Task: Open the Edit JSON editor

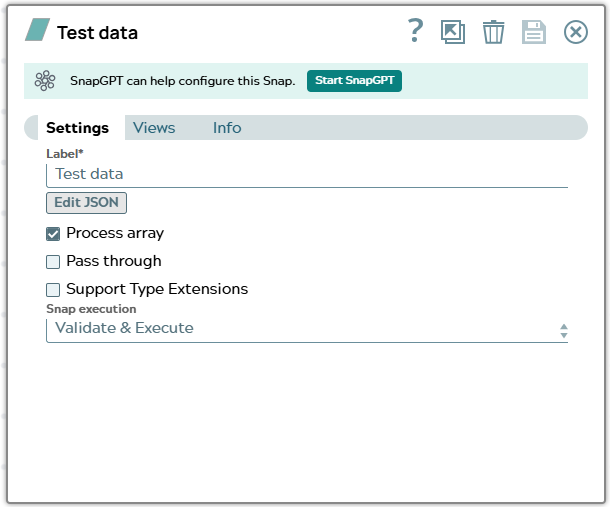Action: pos(86,203)
